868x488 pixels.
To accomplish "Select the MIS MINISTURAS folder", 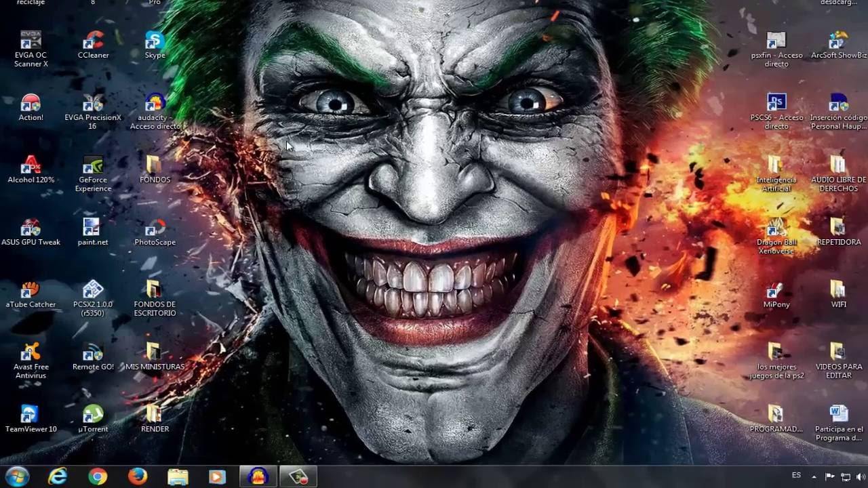I will [155, 357].
